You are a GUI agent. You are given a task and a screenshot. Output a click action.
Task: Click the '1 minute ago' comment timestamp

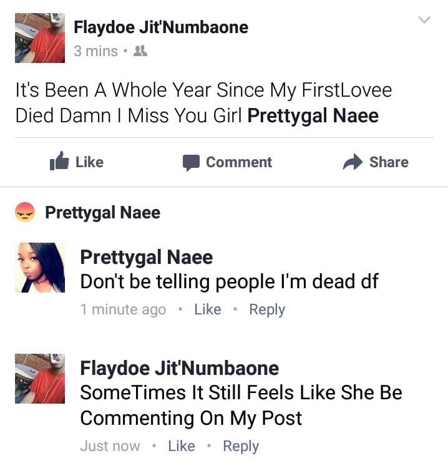pyautogui.click(x=123, y=309)
